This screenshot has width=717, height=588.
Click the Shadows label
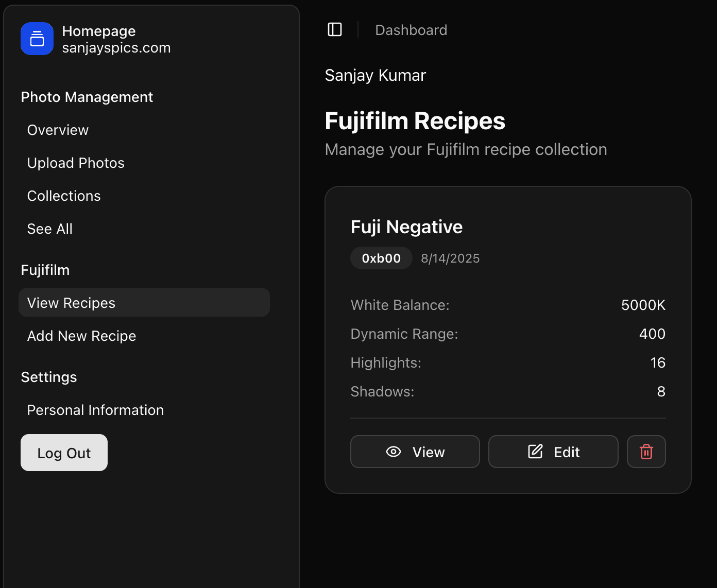pos(382,391)
